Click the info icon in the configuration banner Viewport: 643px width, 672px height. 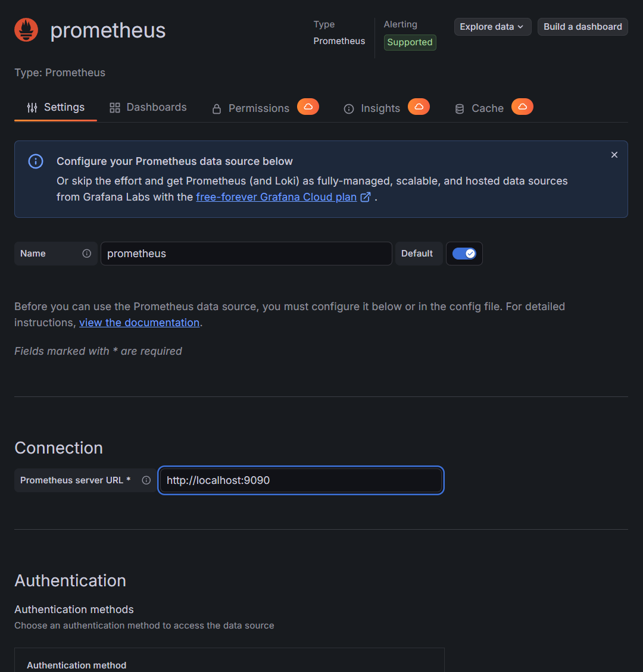tap(35, 161)
